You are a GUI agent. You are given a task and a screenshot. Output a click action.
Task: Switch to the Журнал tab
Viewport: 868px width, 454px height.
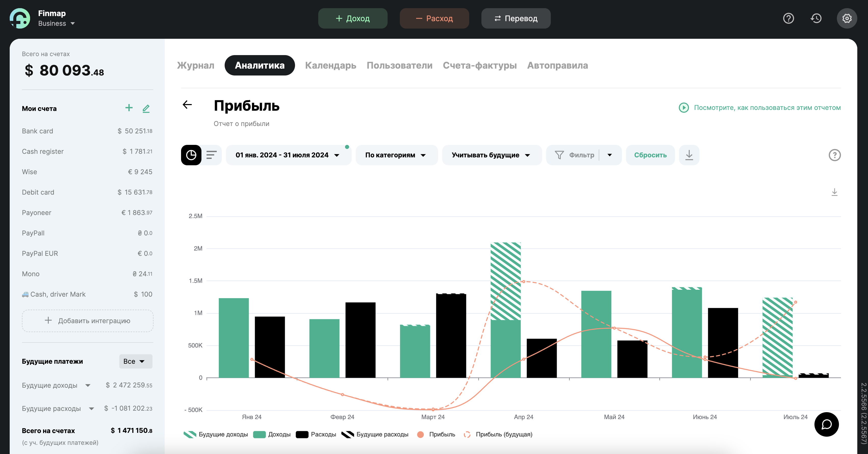(x=195, y=65)
